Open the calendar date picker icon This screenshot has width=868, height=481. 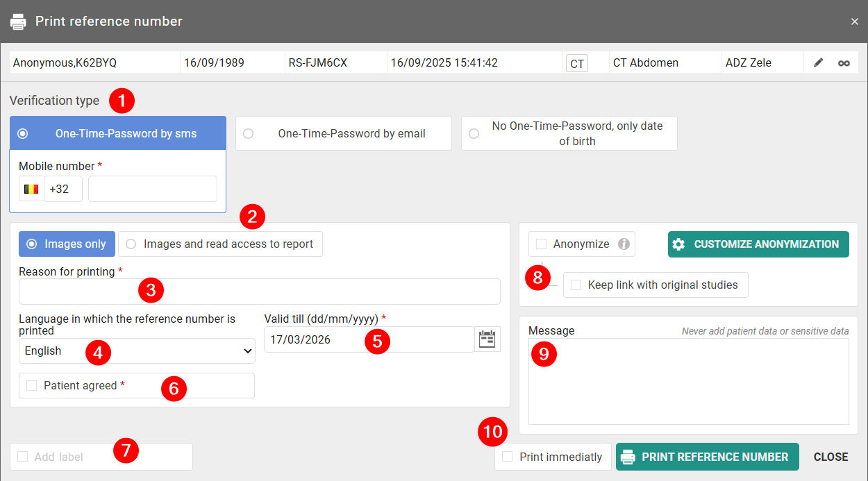click(x=487, y=339)
